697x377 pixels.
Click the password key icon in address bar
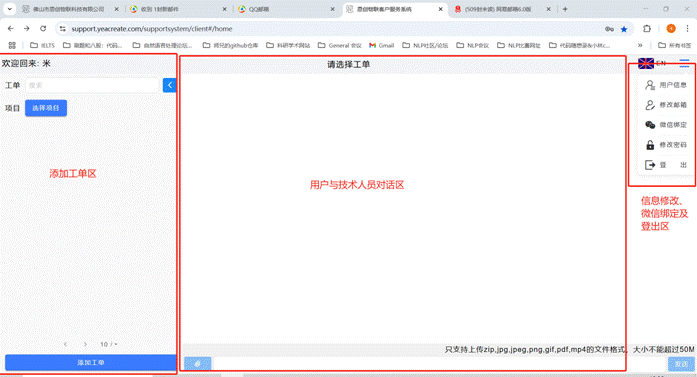click(x=609, y=29)
